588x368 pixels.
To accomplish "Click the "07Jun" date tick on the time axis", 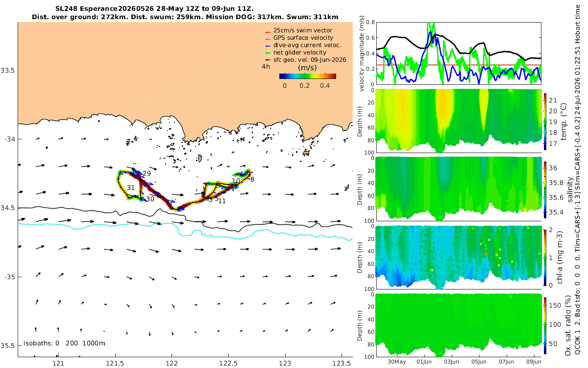I will (507, 362).
